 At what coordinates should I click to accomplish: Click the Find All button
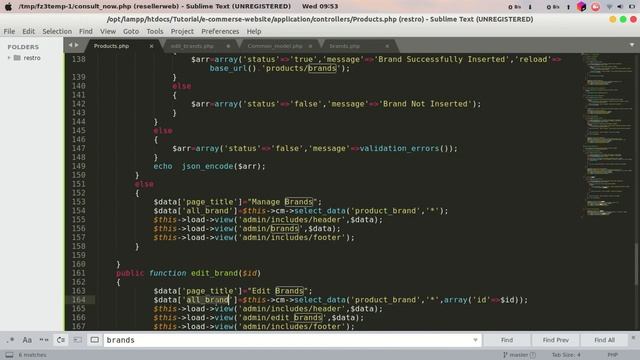604,340
